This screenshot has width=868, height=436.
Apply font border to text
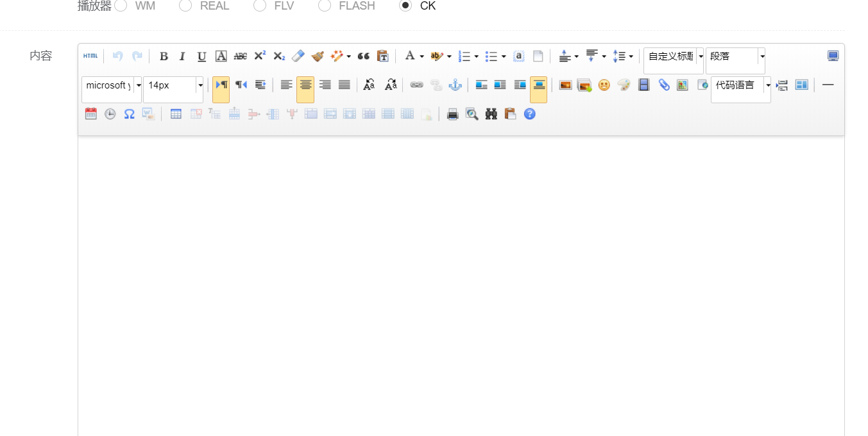[221, 56]
